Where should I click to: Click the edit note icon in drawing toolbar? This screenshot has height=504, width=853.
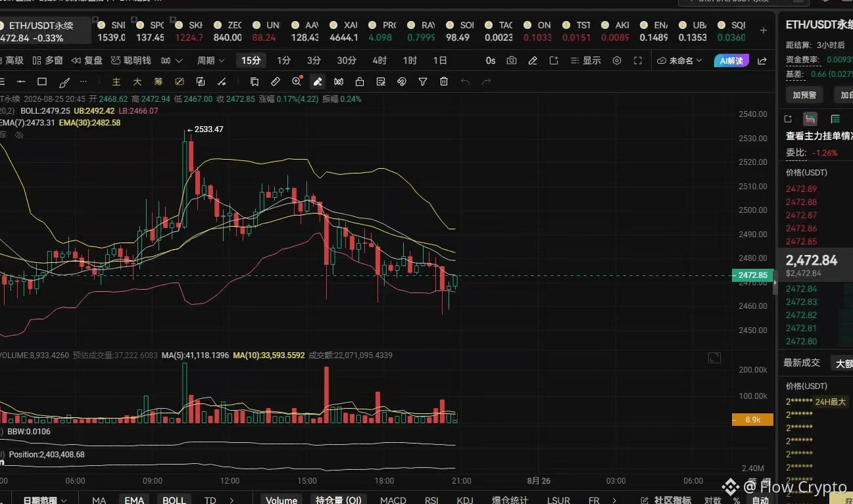381,82
